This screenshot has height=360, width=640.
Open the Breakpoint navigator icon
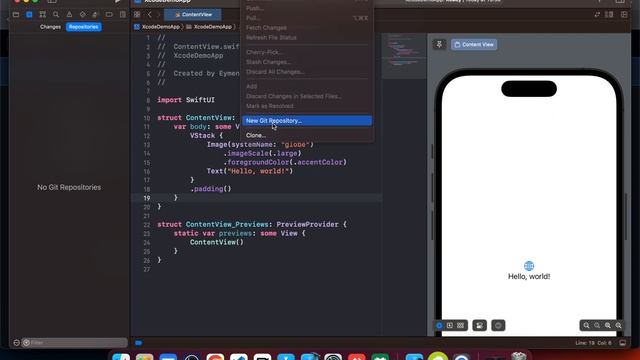coord(109,15)
